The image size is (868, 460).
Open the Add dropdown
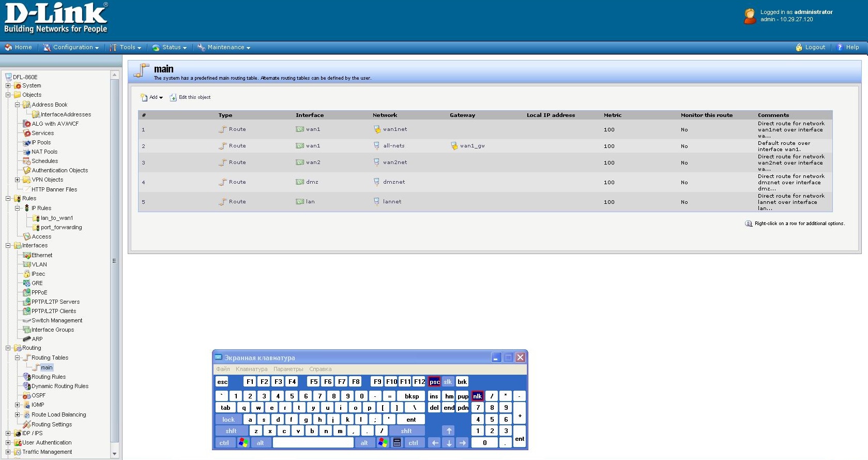pyautogui.click(x=153, y=97)
